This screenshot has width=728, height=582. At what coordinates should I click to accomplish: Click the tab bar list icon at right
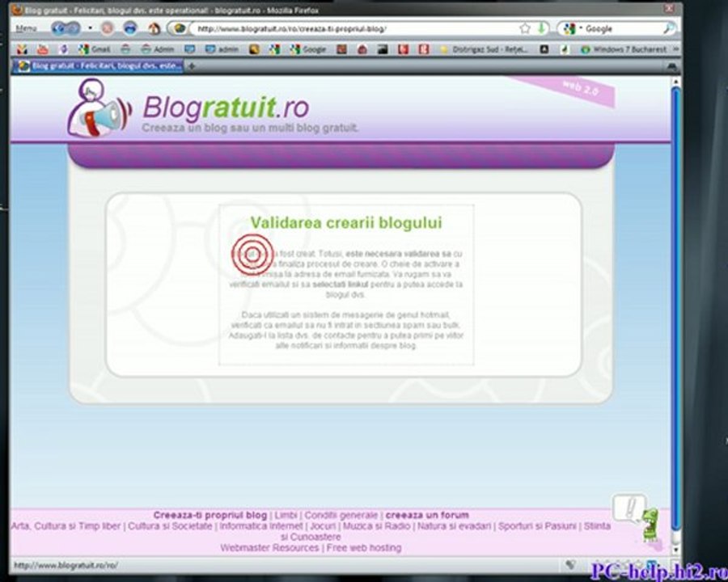click(672, 67)
